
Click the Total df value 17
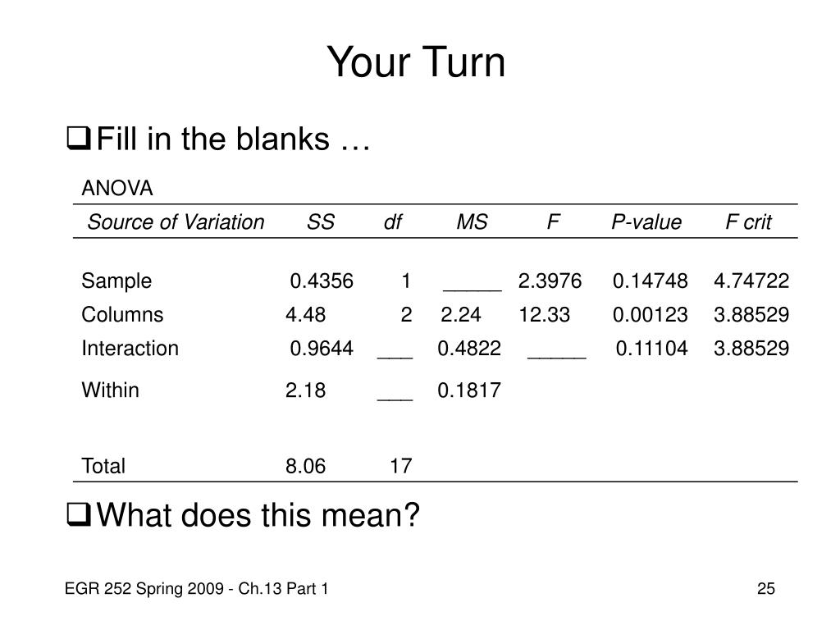400,466
